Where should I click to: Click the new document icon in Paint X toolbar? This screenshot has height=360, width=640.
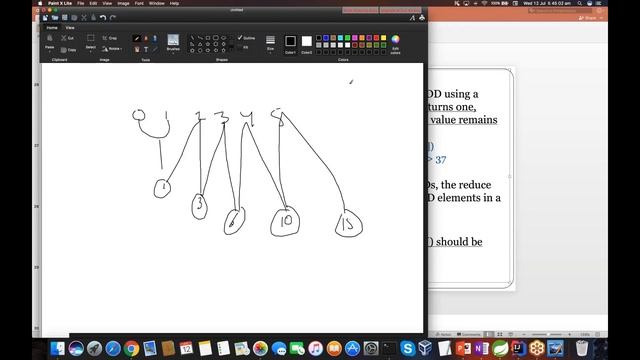click(45, 18)
